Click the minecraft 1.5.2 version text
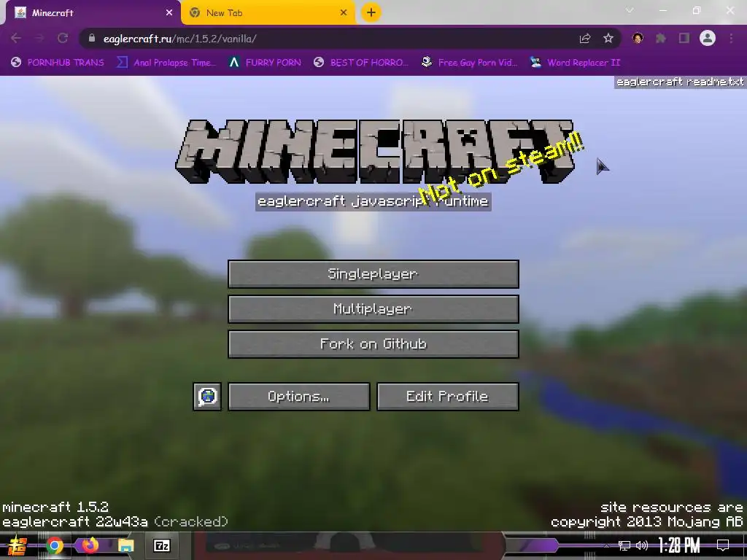The height and width of the screenshot is (560, 747). pos(55,507)
